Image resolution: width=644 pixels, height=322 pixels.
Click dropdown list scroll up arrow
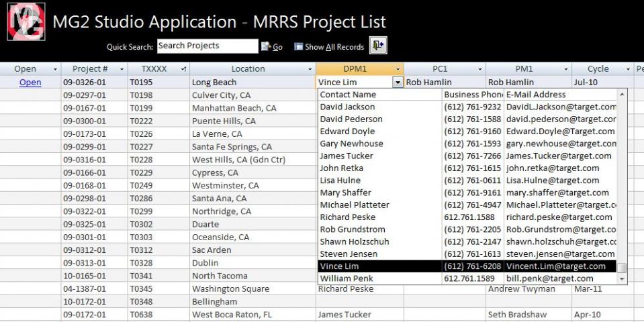[623, 95]
